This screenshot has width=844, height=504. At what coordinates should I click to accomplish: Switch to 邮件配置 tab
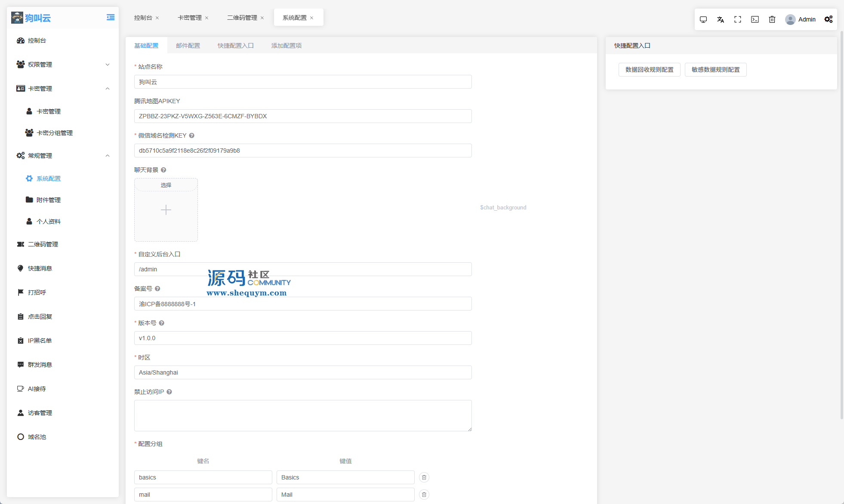point(188,46)
